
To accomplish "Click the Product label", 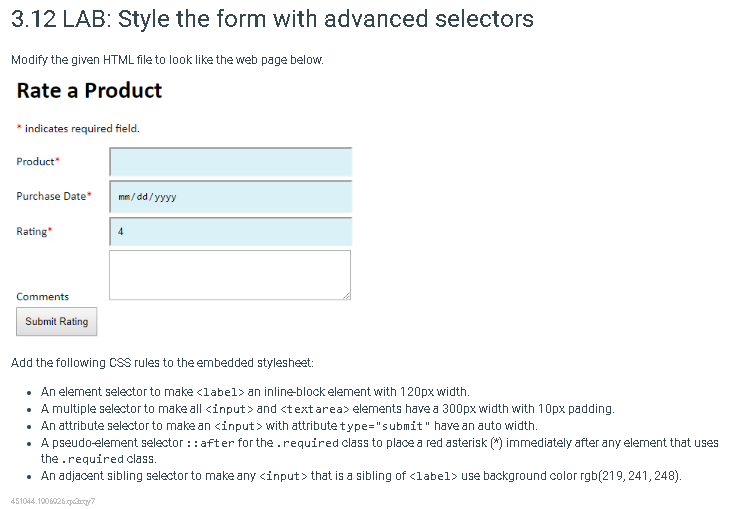I will (35, 162).
